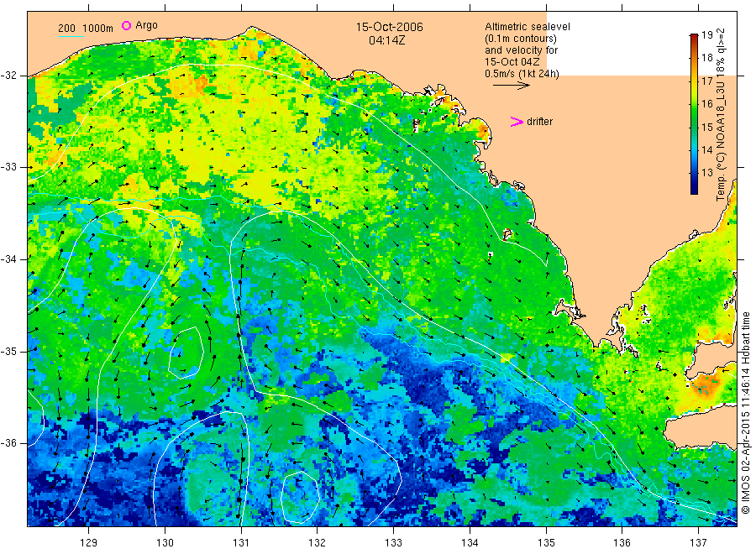Screen dimensions: 756x554
Task: Click the 'Altimetric sealevel' caption line
Action: [527, 27]
